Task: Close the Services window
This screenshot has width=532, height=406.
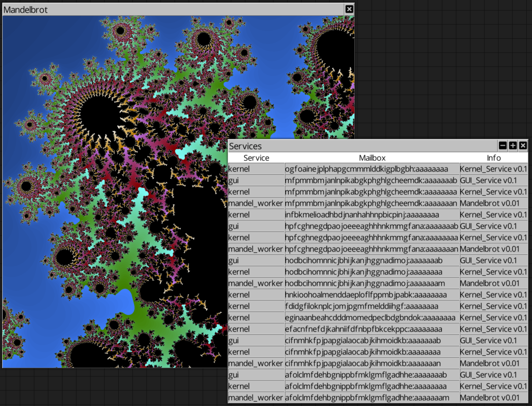Action: (523, 145)
